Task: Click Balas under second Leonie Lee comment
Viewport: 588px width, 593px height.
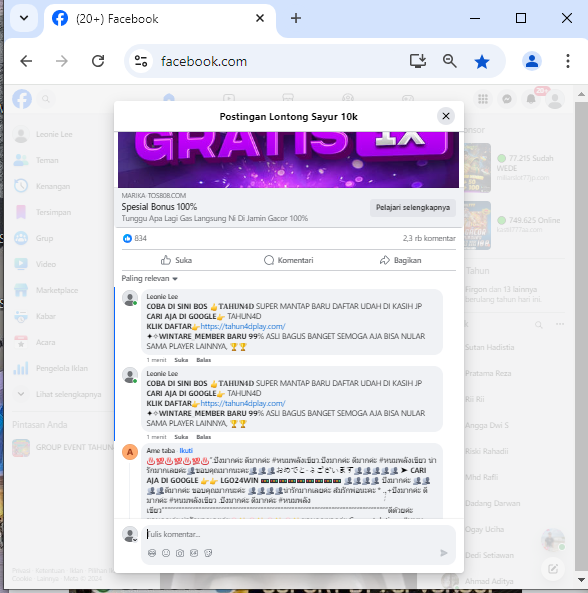Action: coord(203,437)
